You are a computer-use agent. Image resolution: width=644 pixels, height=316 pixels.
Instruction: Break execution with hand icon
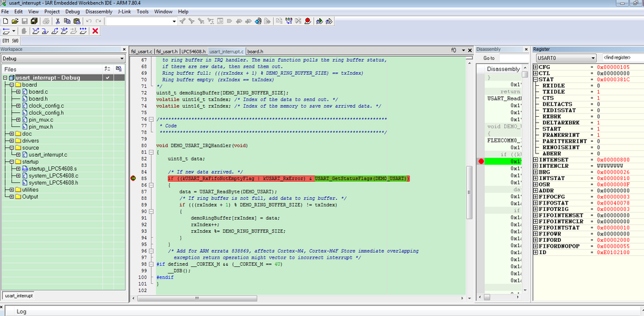click(x=24, y=31)
